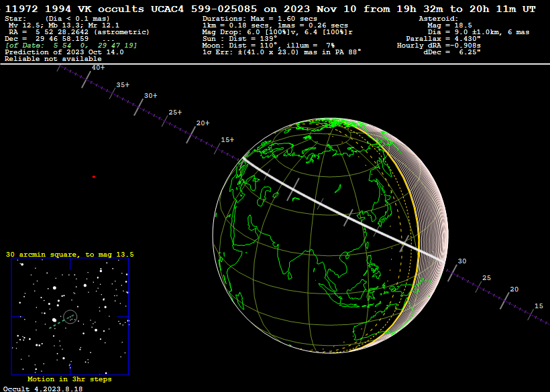This screenshot has width=550, height=392.
Task: Click the 'Parallax = 4.430"' value
Action: click(x=443, y=39)
